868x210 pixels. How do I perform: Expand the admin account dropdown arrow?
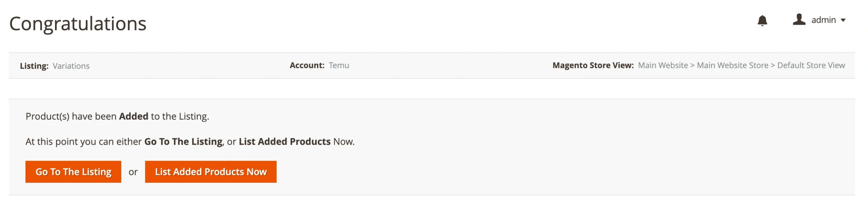843,20
